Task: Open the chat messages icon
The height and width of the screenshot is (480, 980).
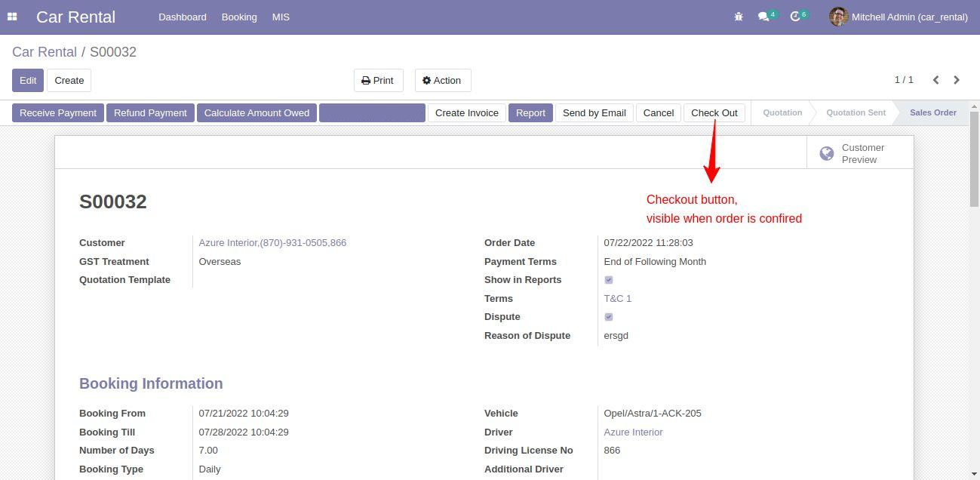Action: (x=763, y=17)
